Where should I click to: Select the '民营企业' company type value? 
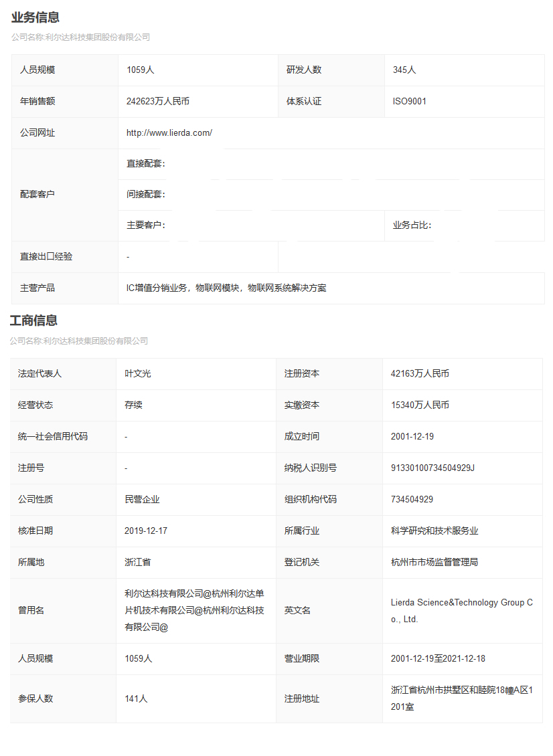[x=143, y=500]
